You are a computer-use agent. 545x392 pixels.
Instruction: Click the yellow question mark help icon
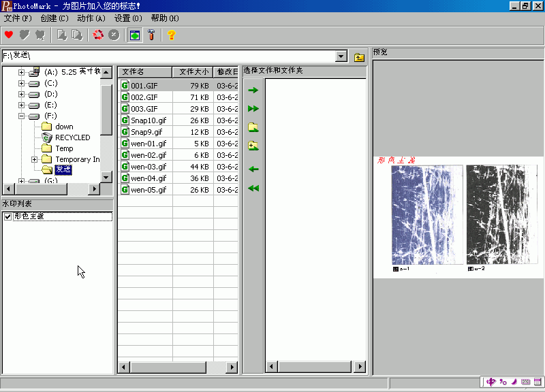[x=172, y=35]
